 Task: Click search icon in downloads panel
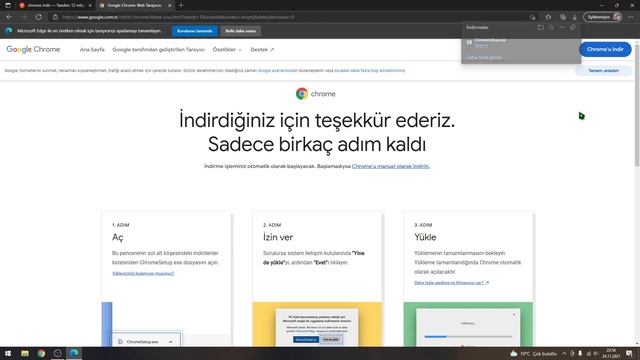(551, 27)
